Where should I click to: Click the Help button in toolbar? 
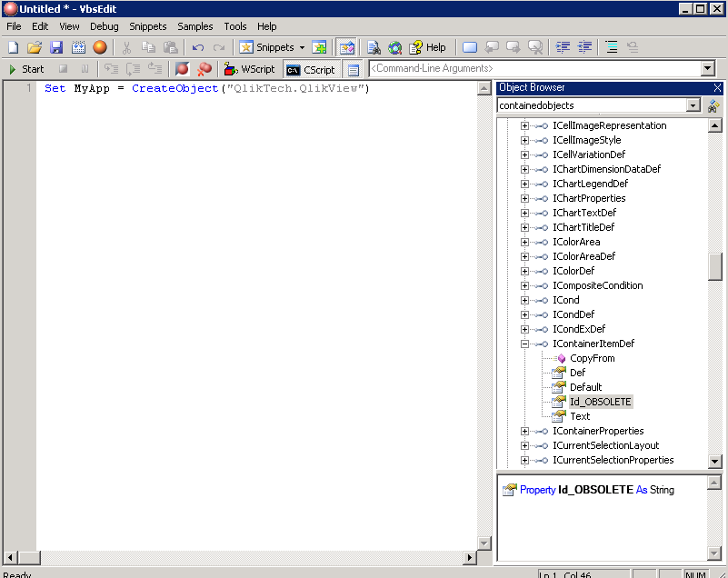tap(427, 47)
